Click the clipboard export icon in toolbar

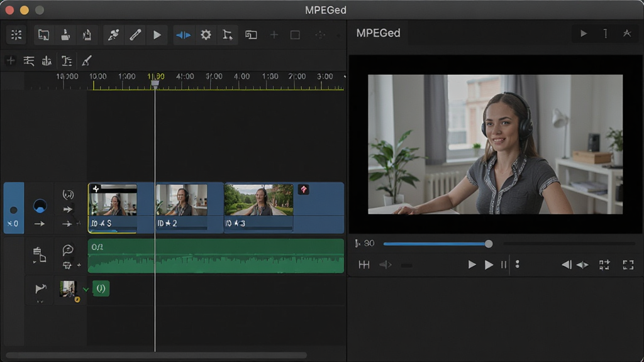tap(87, 35)
